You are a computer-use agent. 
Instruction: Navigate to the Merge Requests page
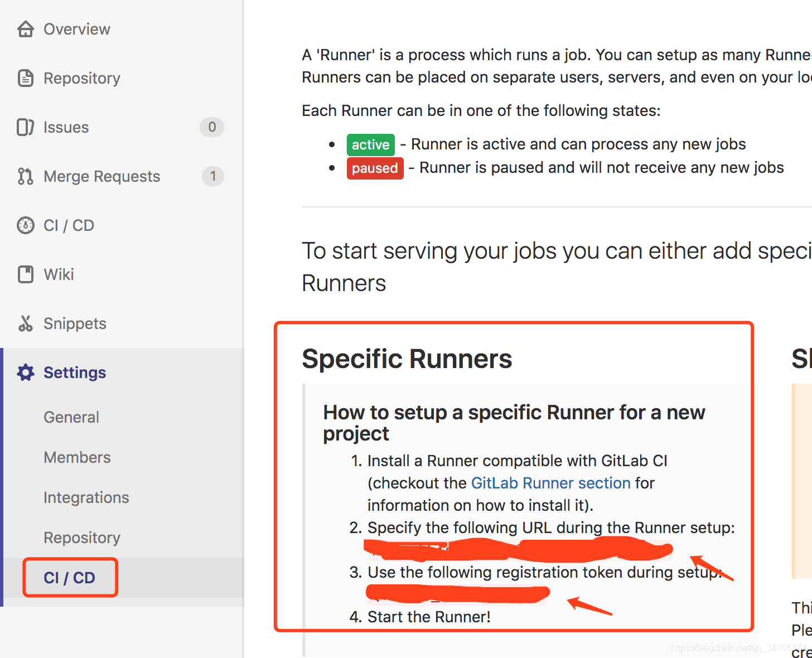[101, 176]
